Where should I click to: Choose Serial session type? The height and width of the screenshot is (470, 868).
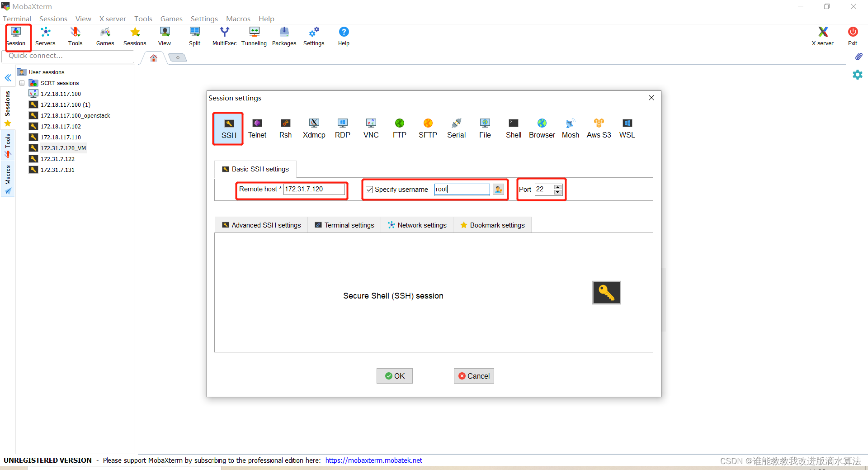coord(457,129)
